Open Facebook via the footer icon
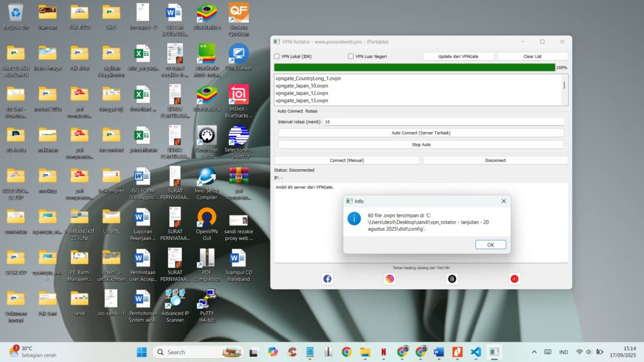 click(327, 278)
